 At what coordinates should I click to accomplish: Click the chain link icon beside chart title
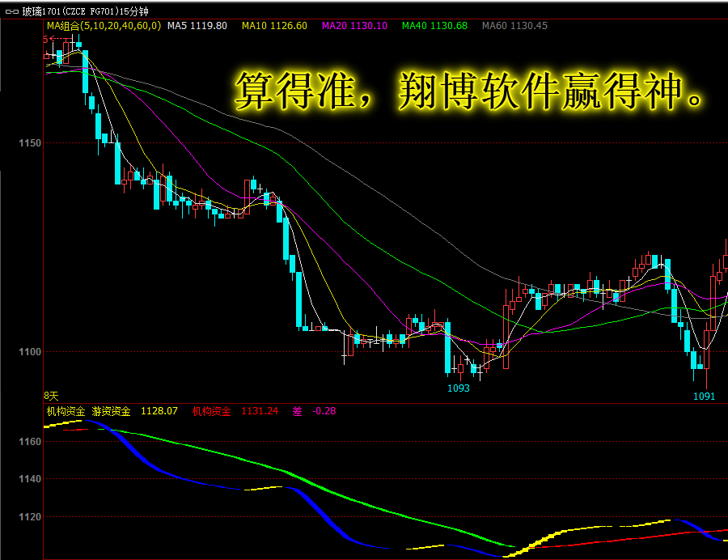11,11
